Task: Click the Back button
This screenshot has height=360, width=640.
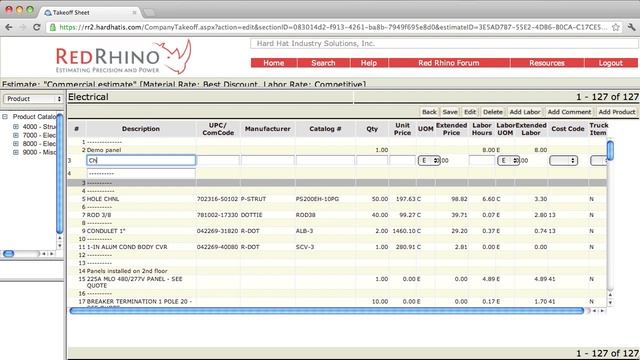Action: pos(429,112)
